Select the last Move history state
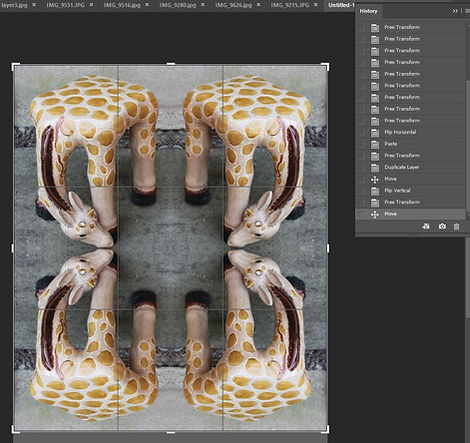This screenshot has height=443, width=470. coord(411,214)
